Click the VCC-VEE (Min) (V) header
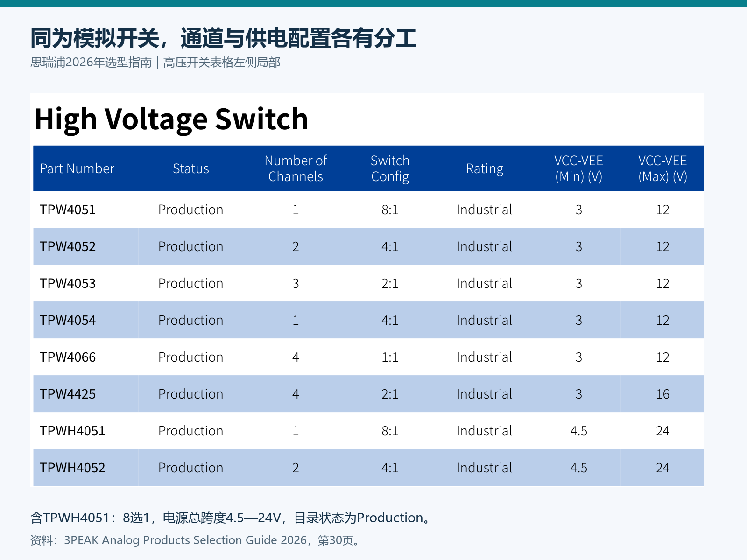Screen dimensions: 747x560 (x=578, y=168)
